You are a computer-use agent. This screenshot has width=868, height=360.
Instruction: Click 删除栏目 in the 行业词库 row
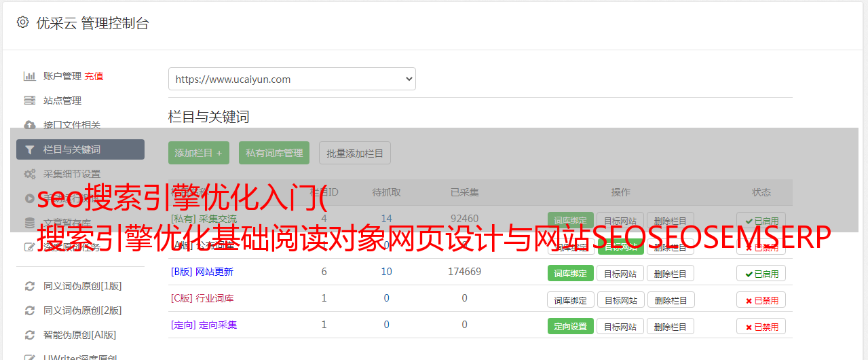(671, 300)
